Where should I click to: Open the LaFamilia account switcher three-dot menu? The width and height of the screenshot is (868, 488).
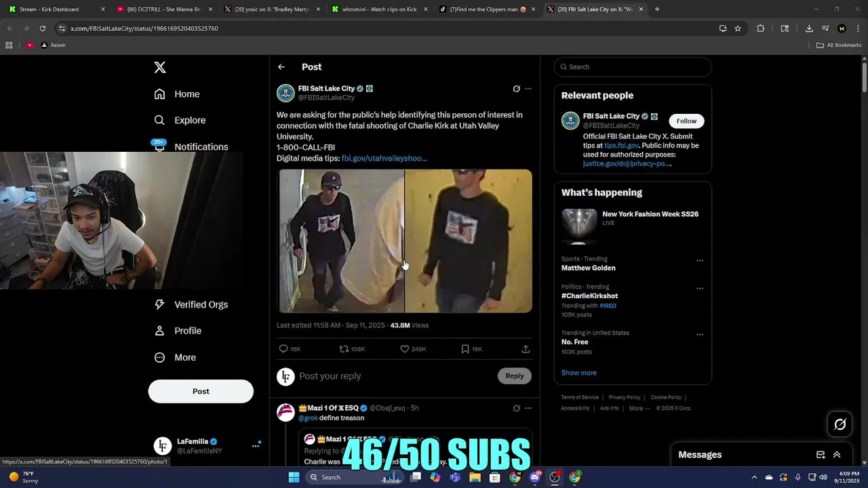256,445
